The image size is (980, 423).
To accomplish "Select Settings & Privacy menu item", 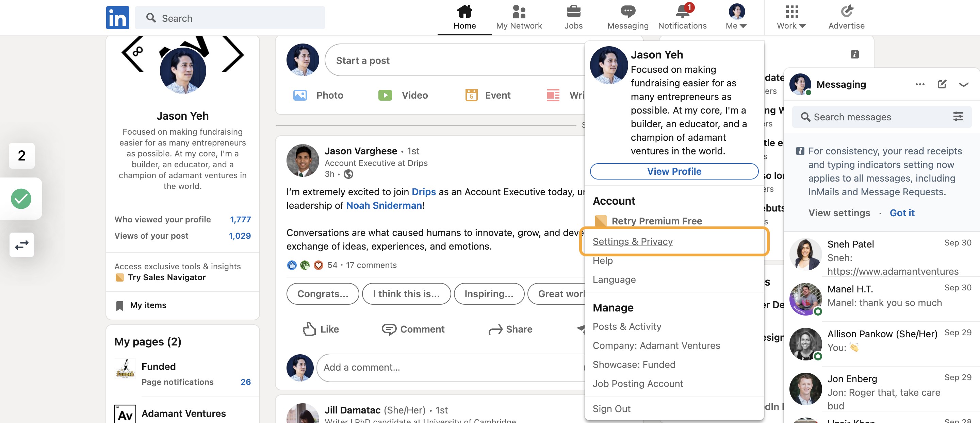I will pyautogui.click(x=632, y=241).
